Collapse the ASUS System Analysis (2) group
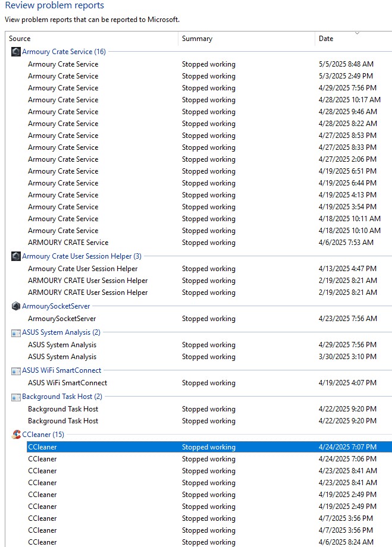The image size is (392, 547). coord(61,332)
